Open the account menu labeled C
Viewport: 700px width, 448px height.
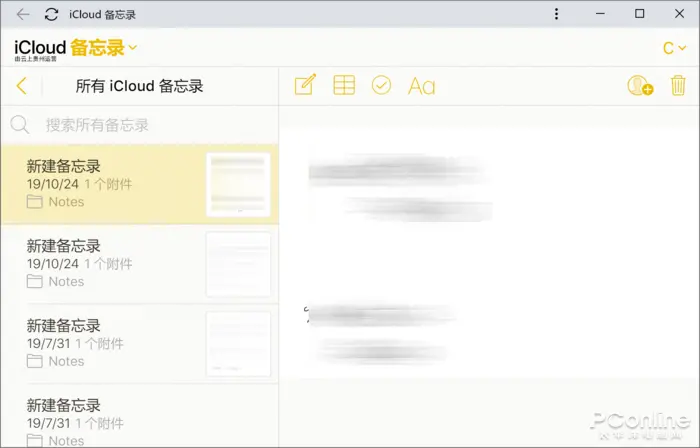[674, 48]
